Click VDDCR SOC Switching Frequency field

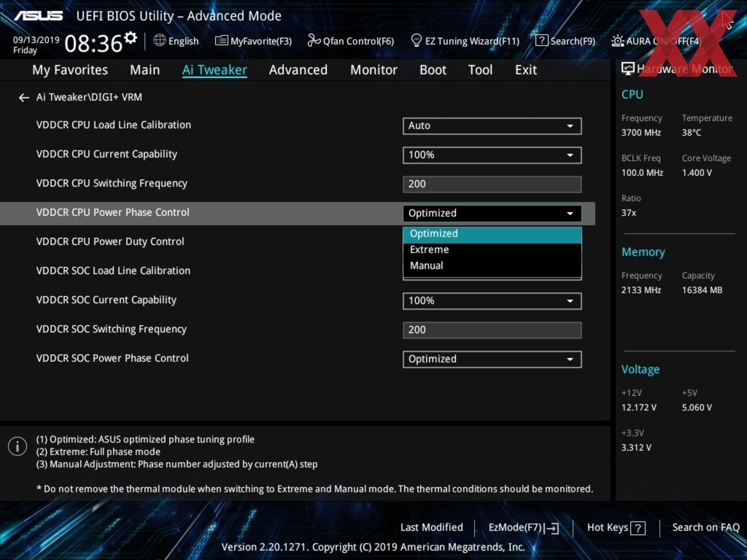pyautogui.click(x=492, y=330)
